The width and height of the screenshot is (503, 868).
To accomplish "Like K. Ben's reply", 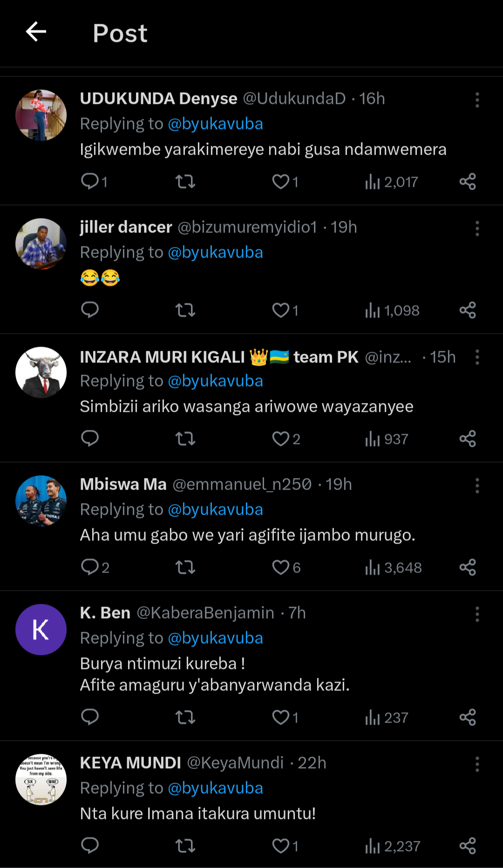I will point(281,718).
